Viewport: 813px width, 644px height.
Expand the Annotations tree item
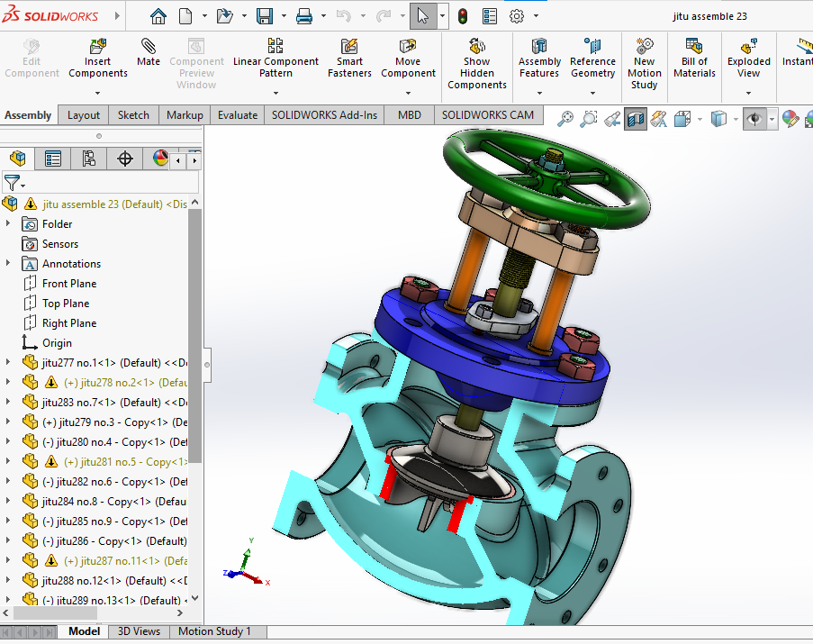tap(8, 263)
